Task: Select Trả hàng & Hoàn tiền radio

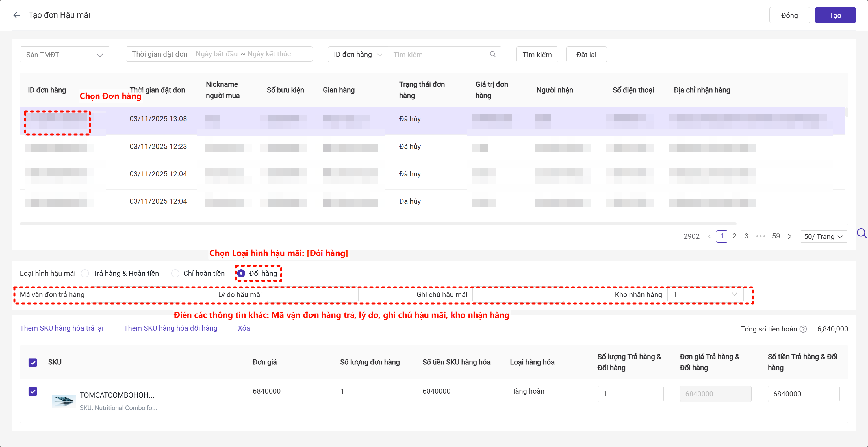Action: tap(85, 273)
